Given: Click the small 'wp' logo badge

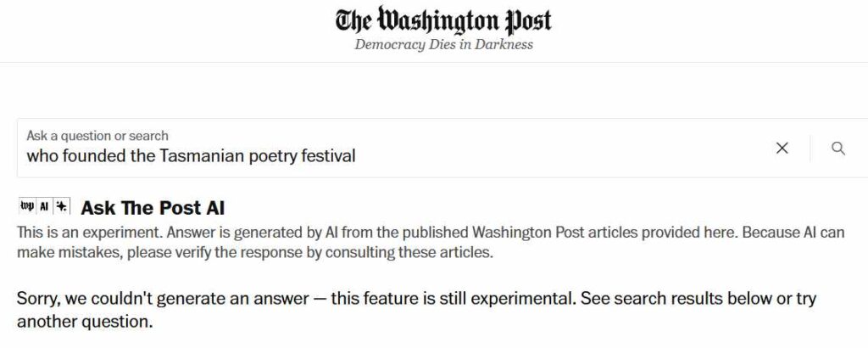Looking at the screenshot, I should pos(26,206).
